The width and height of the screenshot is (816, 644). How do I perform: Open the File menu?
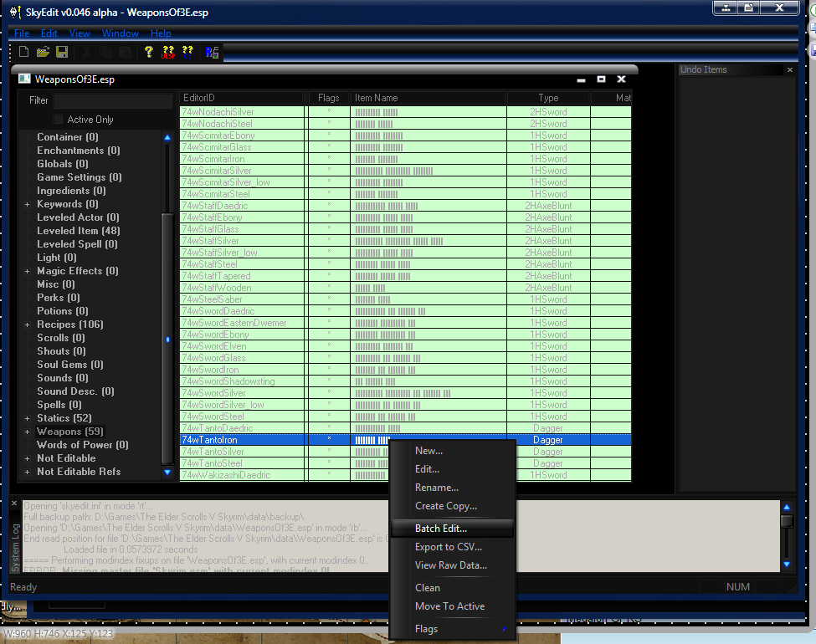point(22,33)
